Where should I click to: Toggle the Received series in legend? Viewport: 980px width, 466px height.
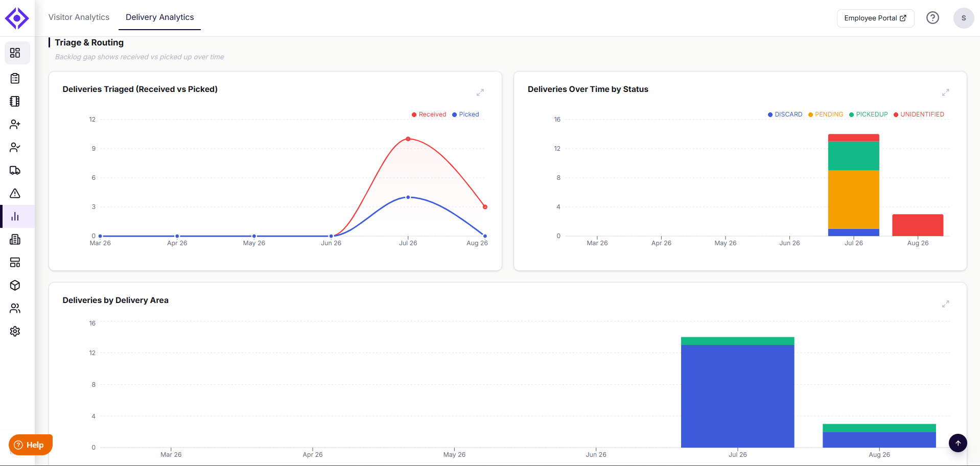click(x=429, y=114)
